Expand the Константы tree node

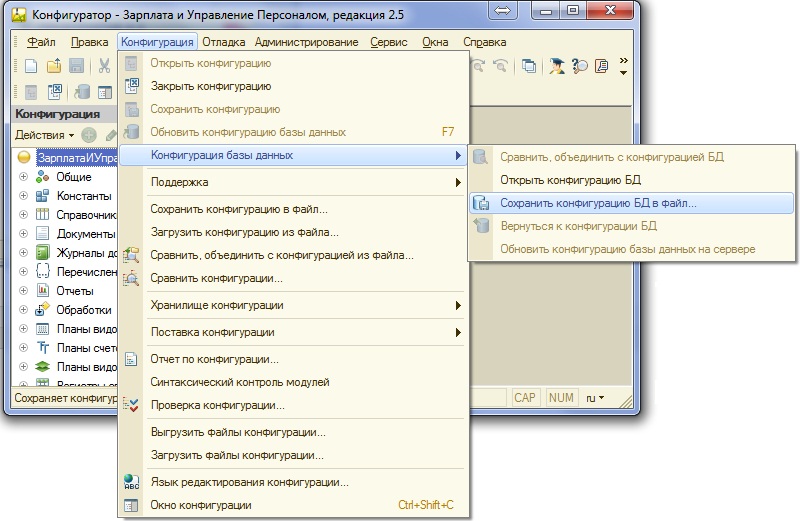coord(23,195)
